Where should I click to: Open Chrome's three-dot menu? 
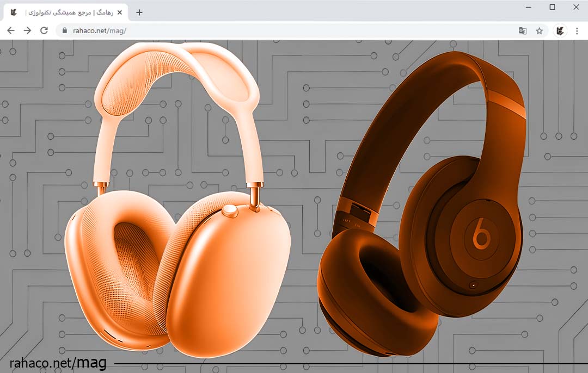[x=577, y=31]
